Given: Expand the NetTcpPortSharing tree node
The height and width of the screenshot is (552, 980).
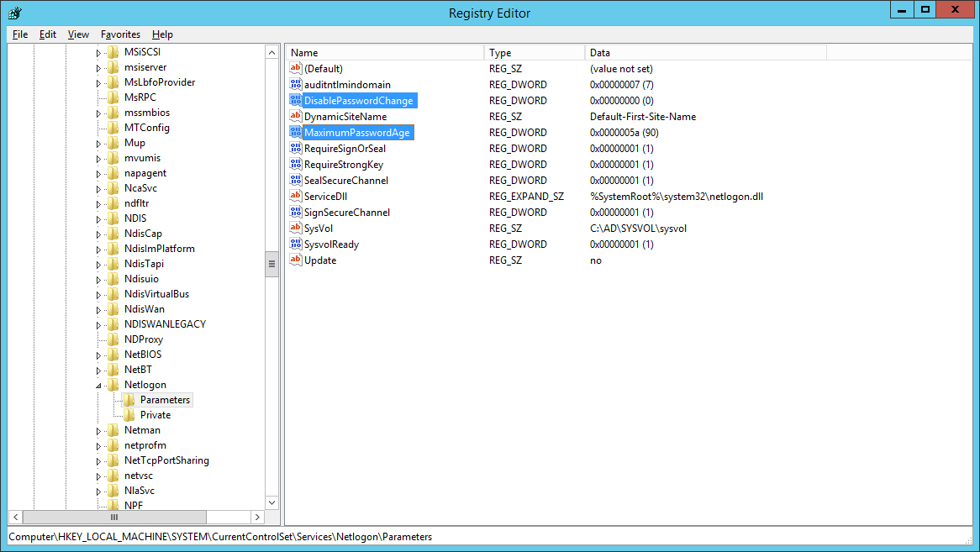Looking at the screenshot, I should click(98, 461).
